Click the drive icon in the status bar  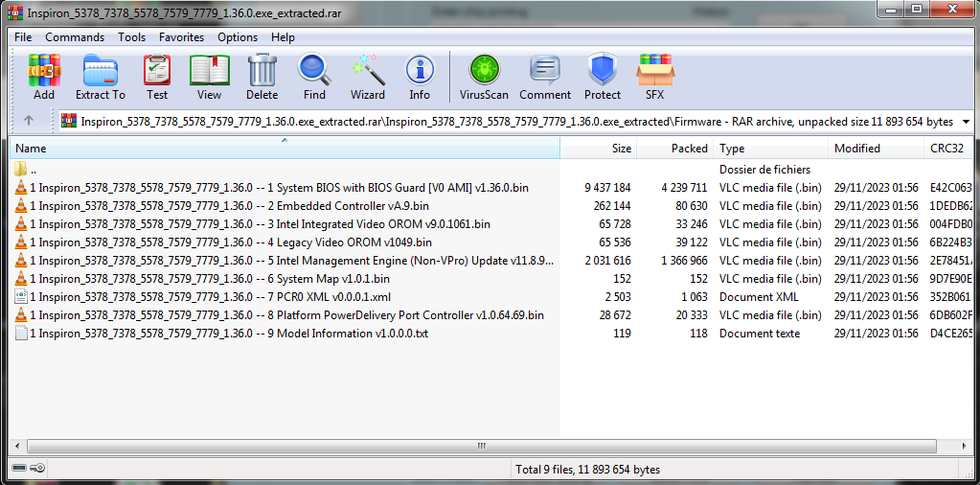(x=19, y=468)
